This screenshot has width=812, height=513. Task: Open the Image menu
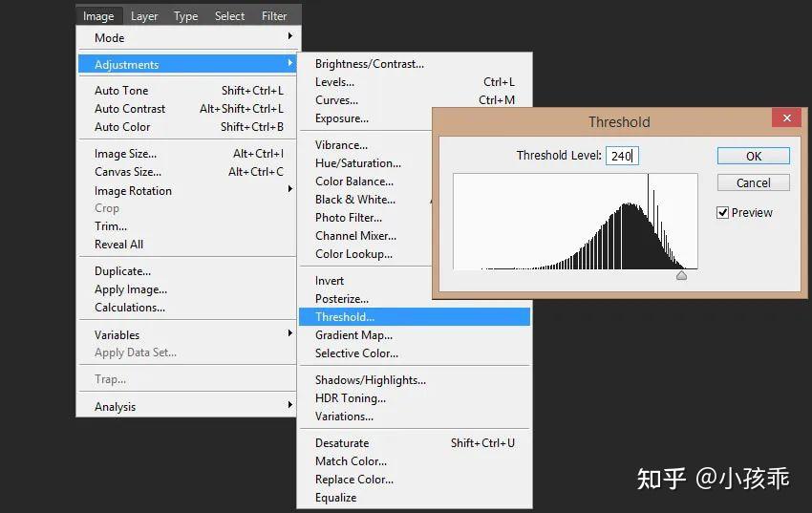point(98,16)
